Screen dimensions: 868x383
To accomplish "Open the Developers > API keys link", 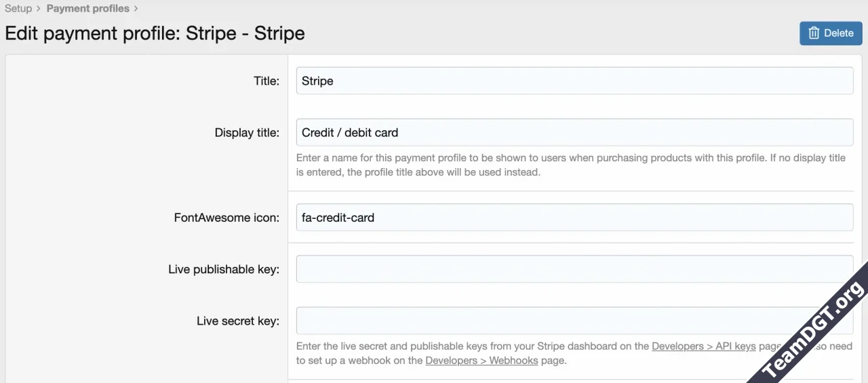I will 703,346.
